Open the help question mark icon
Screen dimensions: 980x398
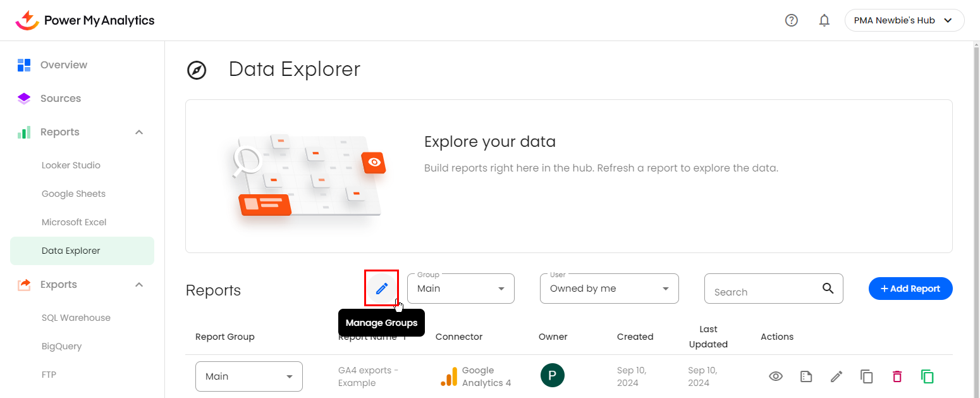pos(791,20)
